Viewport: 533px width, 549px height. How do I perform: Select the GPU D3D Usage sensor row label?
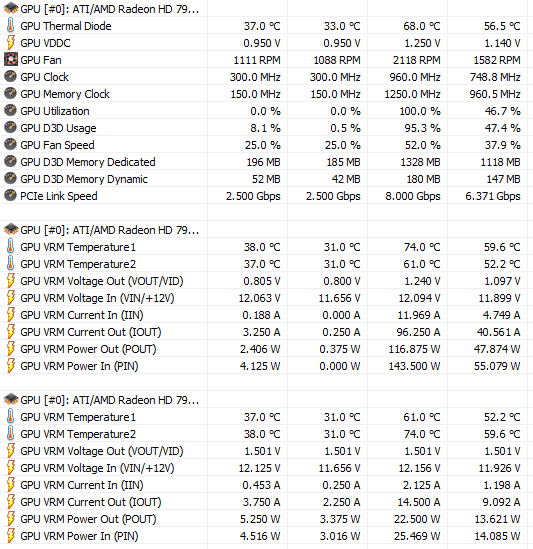click(58, 128)
